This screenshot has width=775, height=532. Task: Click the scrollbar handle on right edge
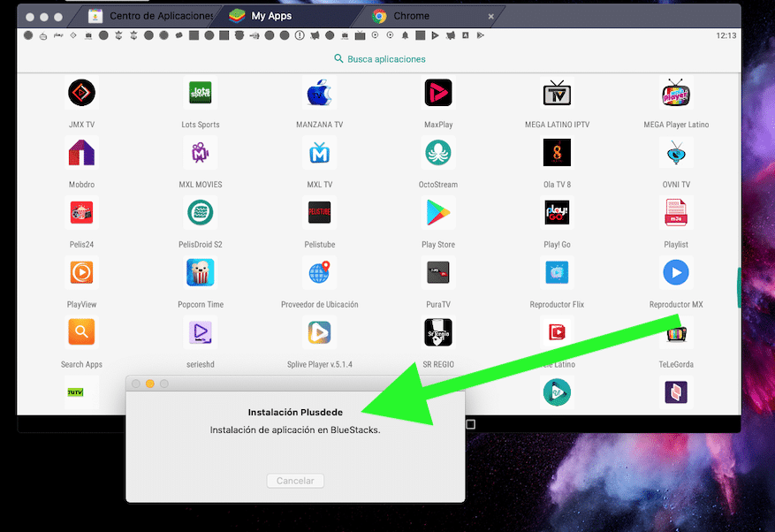click(x=739, y=286)
